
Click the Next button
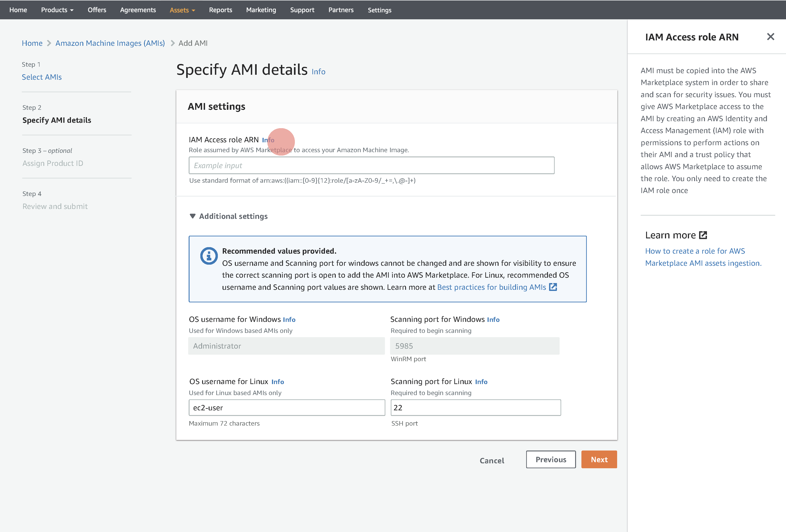599,459
